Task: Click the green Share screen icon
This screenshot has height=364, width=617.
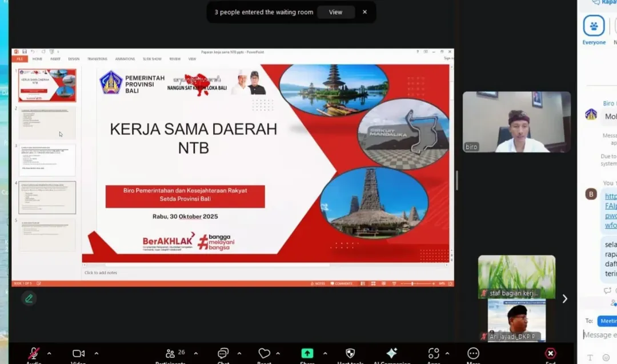Action: 307,354
